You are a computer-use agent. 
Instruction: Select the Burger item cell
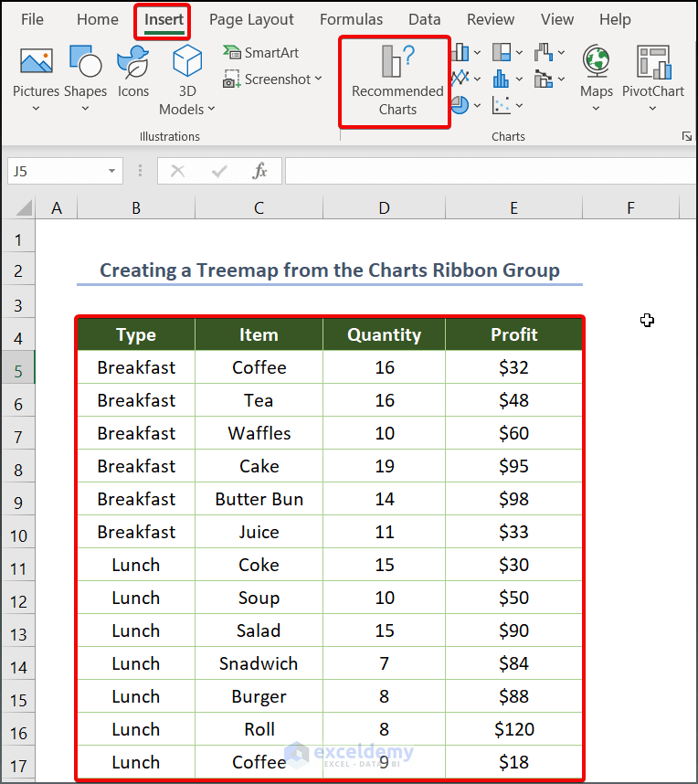click(259, 696)
